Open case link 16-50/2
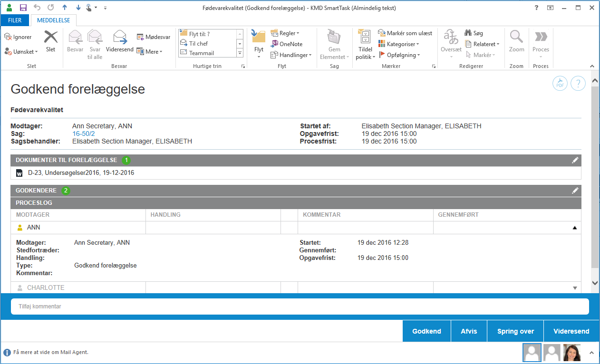Image resolution: width=600 pixels, height=364 pixels. [84, 134]
